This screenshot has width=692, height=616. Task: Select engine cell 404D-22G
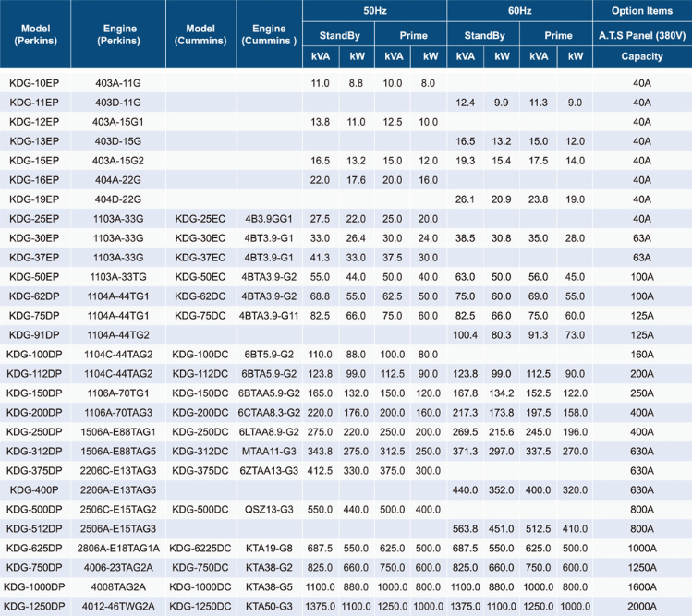(x=118, y=199)
